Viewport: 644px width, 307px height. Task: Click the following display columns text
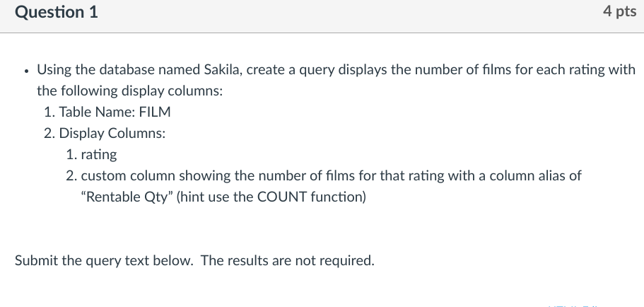[x=130, y=91]
